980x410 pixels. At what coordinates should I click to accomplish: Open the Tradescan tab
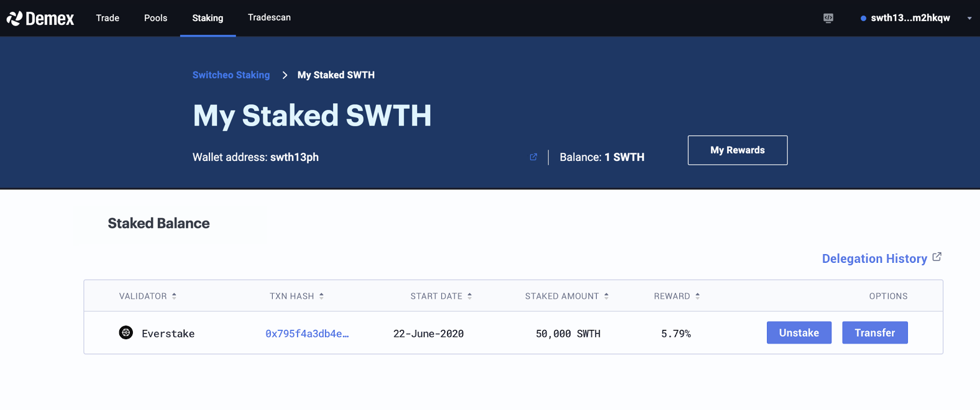269,17
